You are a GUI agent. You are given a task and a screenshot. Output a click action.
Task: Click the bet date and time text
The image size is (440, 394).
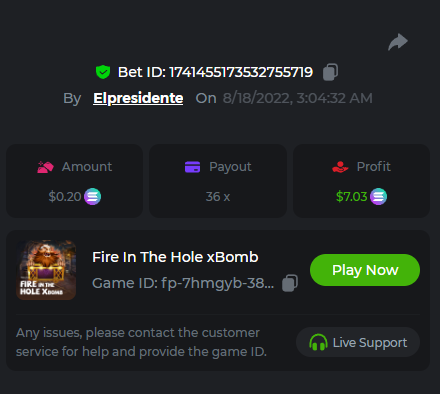(x=298, y=98)
